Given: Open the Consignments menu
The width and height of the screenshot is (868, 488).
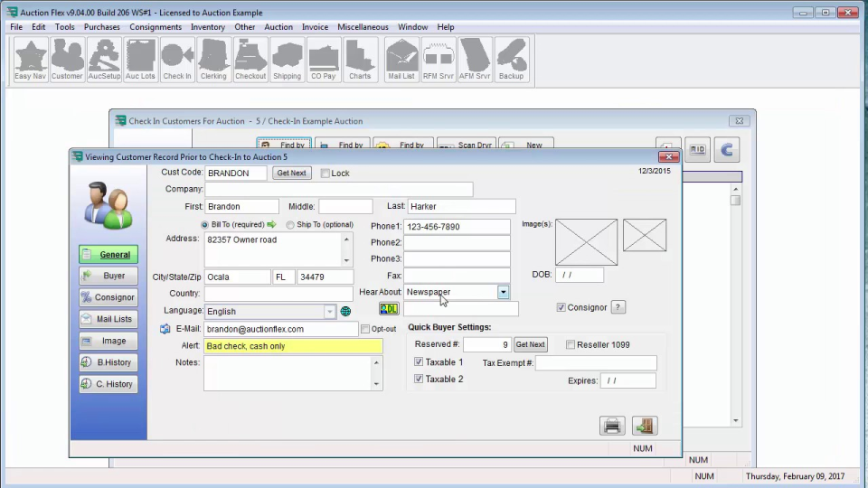Looking at the screenshot, I should click(x=156, y=27).
